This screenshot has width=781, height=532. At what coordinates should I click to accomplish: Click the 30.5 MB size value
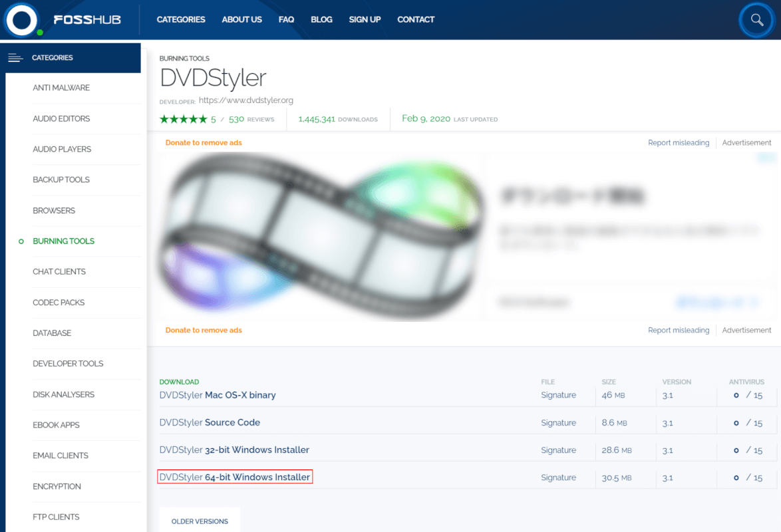point(617,477)
